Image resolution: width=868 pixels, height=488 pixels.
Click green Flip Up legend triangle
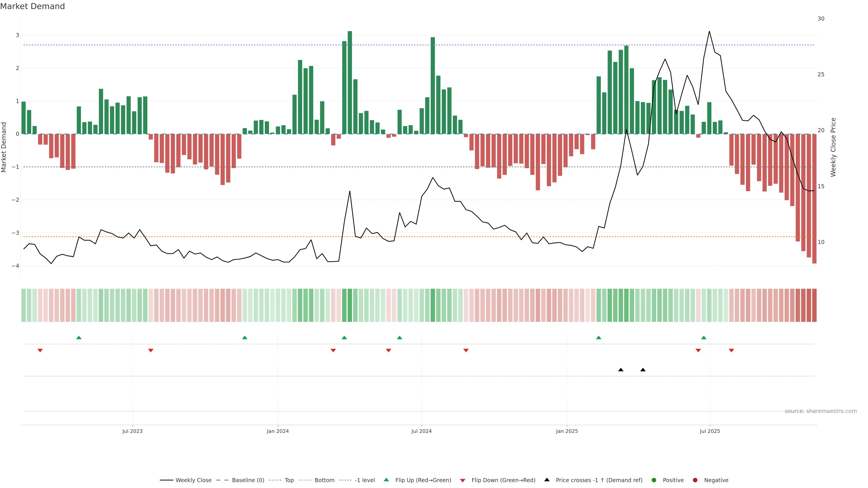click(x=387, y=480)
